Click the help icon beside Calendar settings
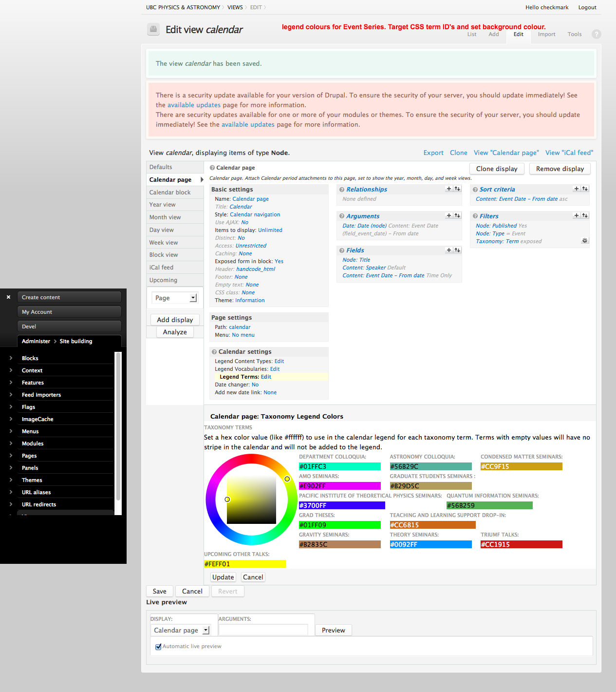 [214, 352]
